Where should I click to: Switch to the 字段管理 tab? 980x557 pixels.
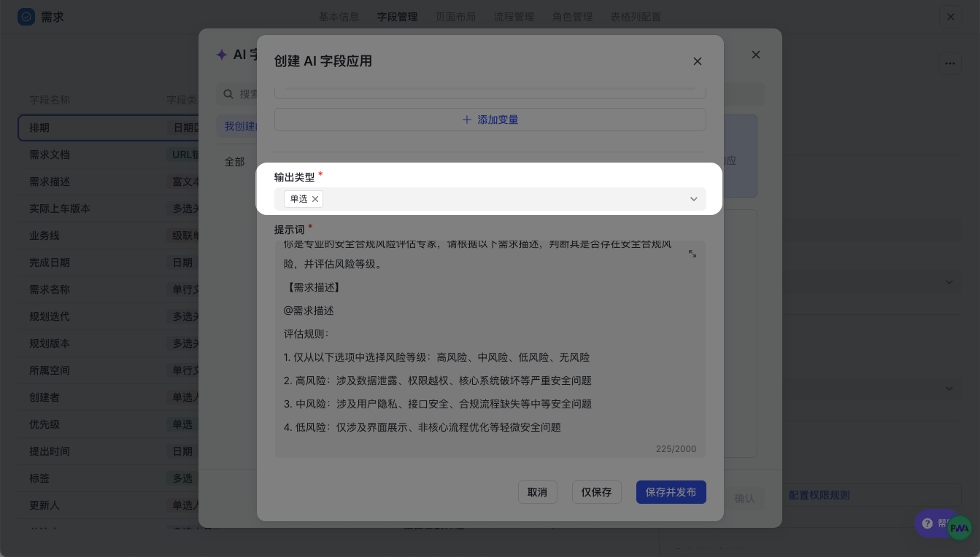tap(397, 17)
